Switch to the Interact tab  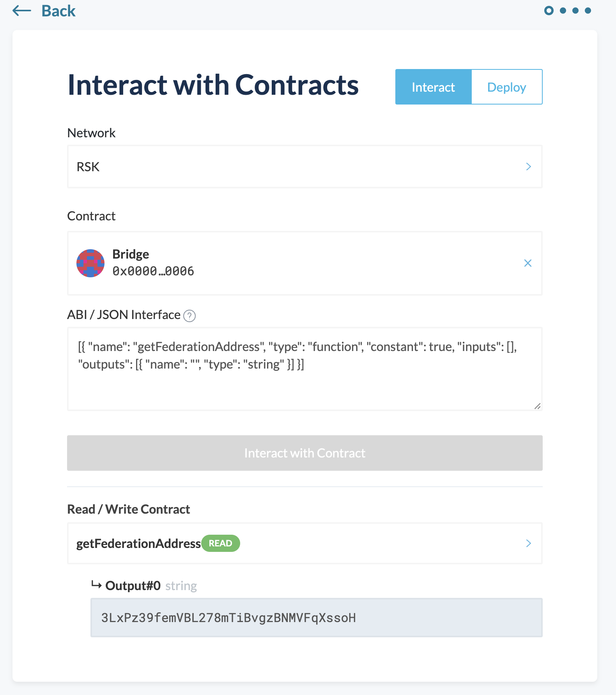coord(433,87)
